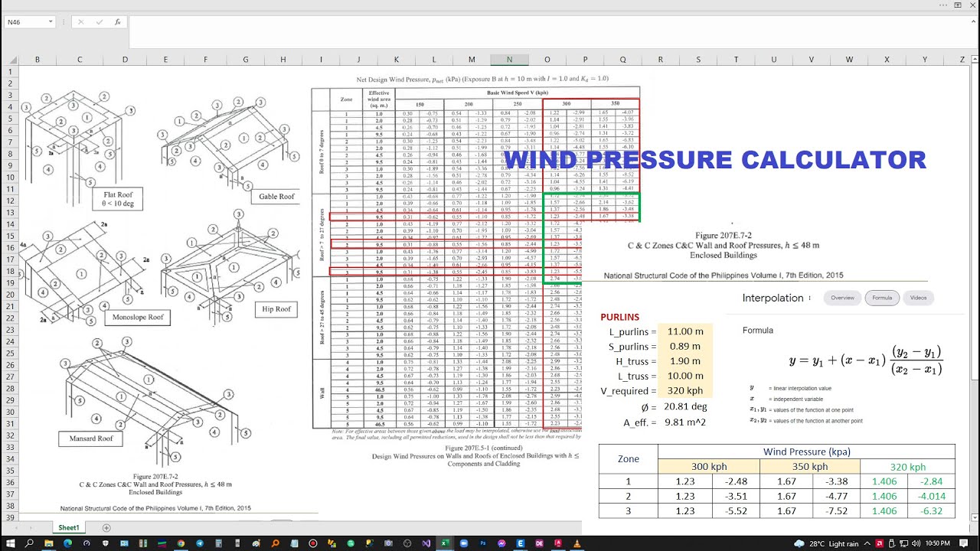Open the Videos tab in Interpolation panel
Viewport: 980px width, 551px height.
click(919, 298)
